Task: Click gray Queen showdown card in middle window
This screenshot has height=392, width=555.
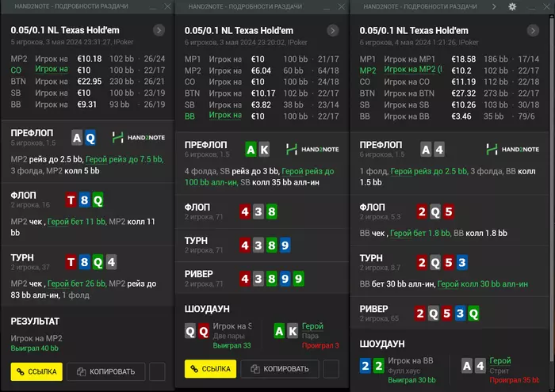Action: tap(190, 332)
